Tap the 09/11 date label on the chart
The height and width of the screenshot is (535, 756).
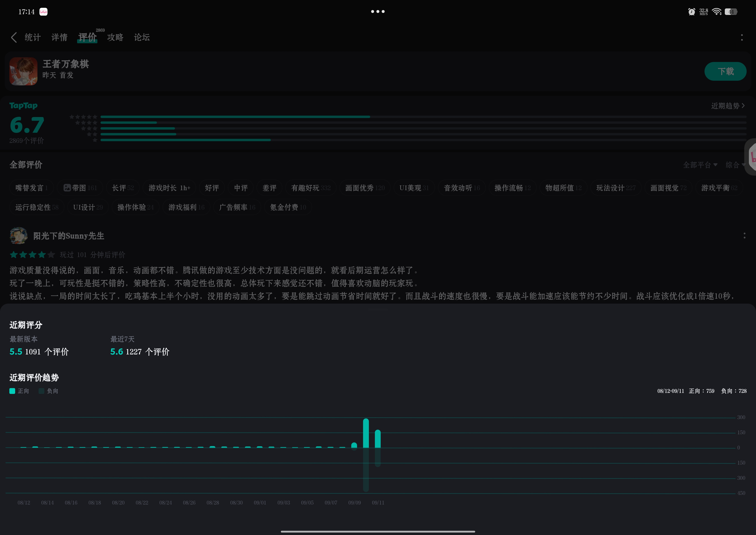pyautogui.click(x=378, y=503)
